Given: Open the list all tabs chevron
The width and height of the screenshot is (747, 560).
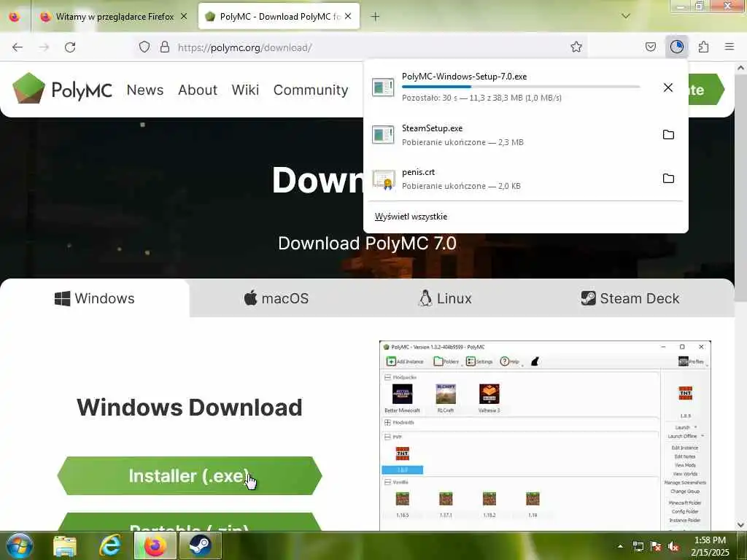Looking at the screenshot, I should tap(626, 16).
